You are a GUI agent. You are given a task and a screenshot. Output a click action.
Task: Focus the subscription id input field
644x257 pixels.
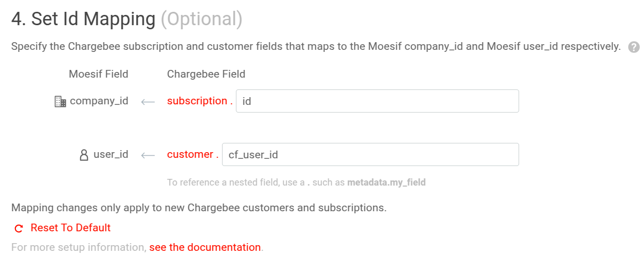tap(377, 101)
